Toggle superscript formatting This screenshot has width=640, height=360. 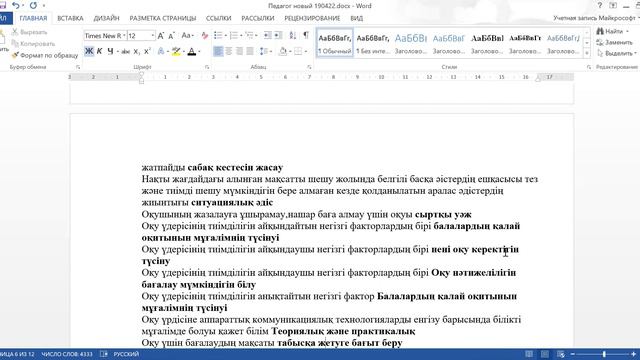click(147, 51)
